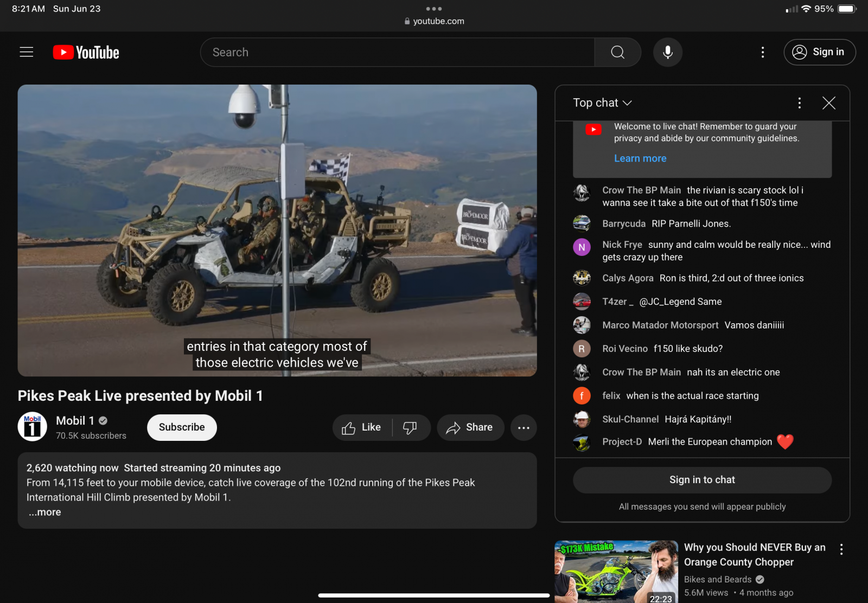Select message 'when is the actual race starting'
This screenshot has width=868, height=603.
692,396
